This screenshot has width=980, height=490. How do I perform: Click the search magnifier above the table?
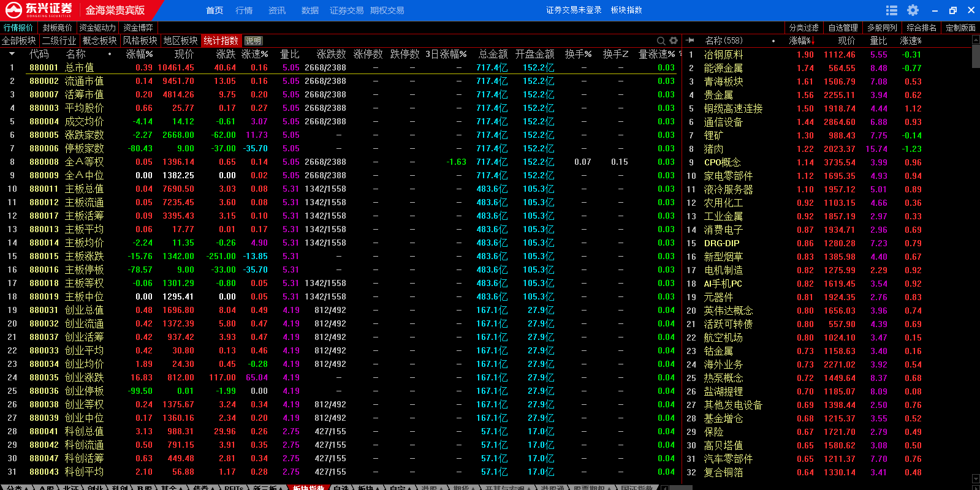tap(661, 40)
